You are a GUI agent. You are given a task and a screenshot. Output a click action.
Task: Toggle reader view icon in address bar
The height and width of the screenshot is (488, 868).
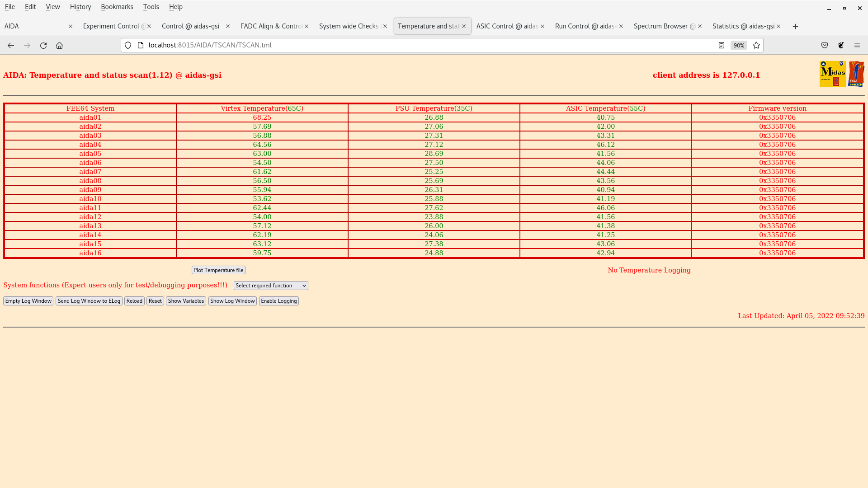point(722,45)
